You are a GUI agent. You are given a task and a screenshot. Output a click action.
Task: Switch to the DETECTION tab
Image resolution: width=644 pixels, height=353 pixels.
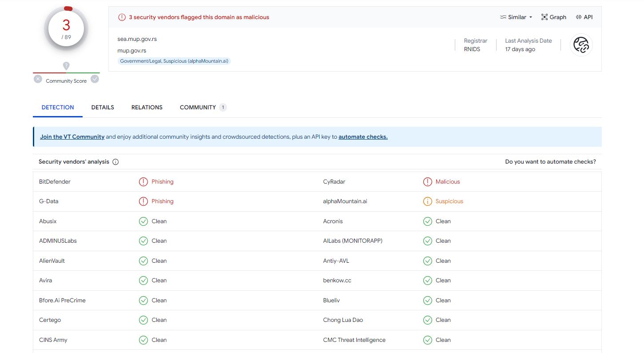tap(58, 108)
